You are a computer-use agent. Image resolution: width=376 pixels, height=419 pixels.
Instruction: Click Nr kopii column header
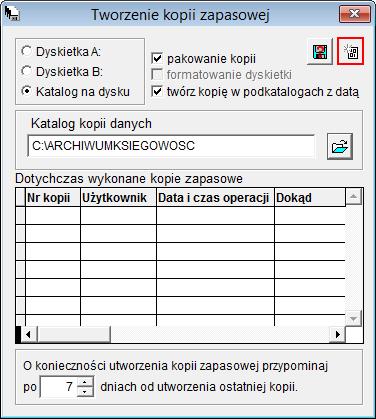[53, 198]
